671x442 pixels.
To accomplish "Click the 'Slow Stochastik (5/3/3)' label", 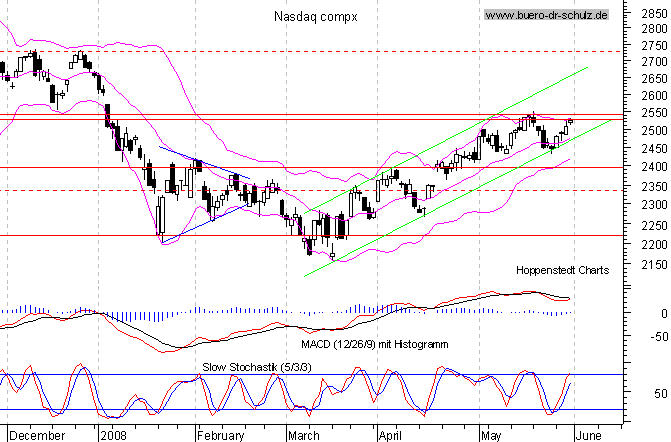I will [x=257, y=367].
